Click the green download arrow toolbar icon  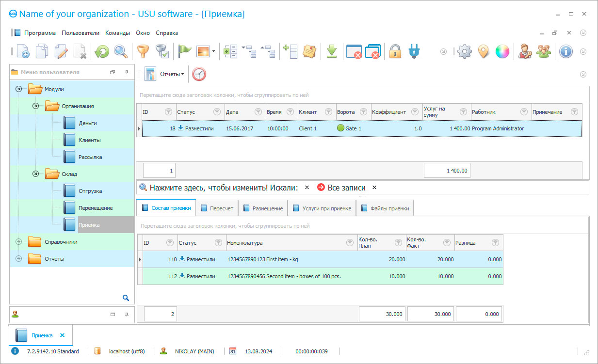332,51
